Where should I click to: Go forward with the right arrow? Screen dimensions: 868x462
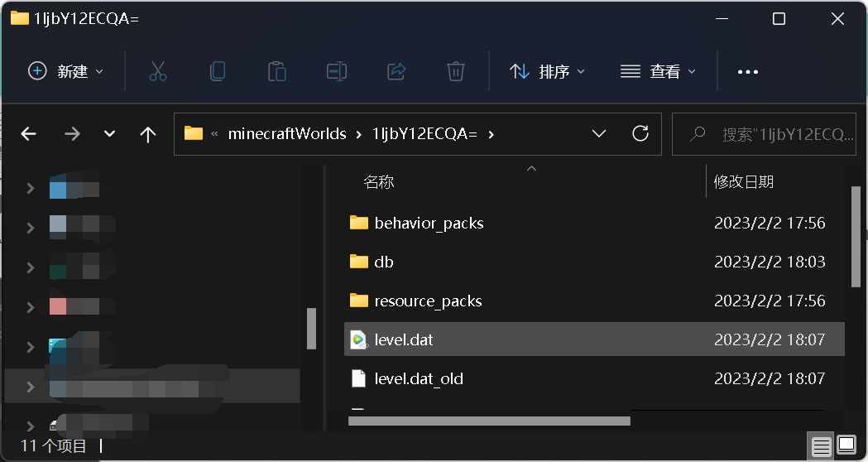(x=72, y=133)
